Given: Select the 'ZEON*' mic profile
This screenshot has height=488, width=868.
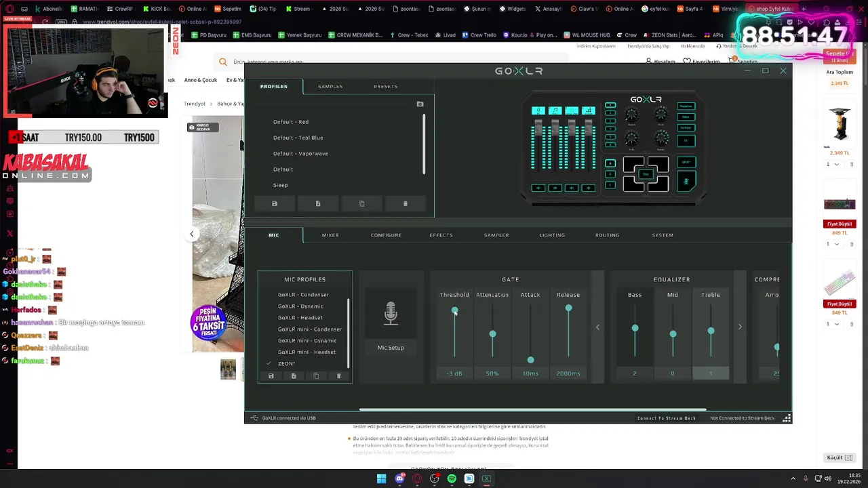Looking at the screenshot, I should coord(286,364).
